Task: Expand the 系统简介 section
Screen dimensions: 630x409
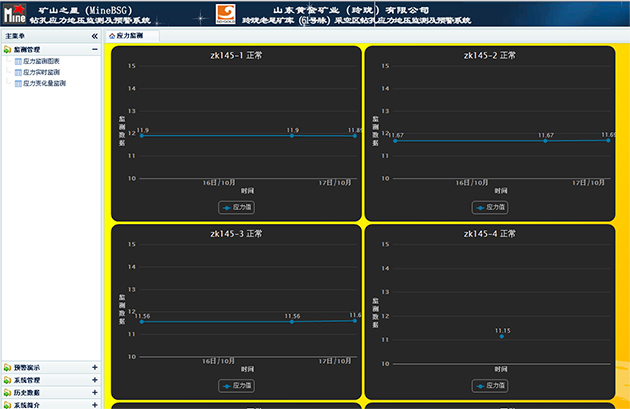Action: tap(95, 404)
